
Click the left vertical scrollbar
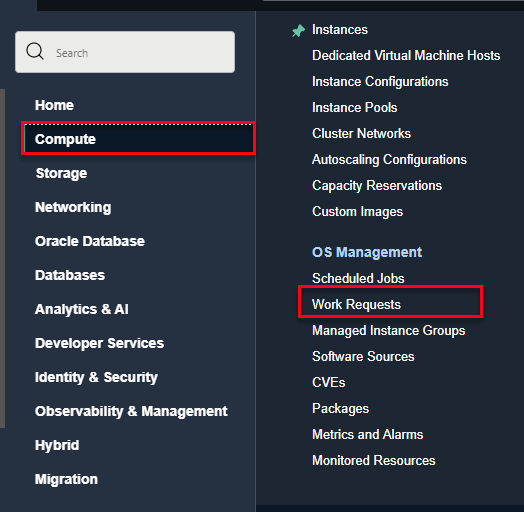click(2, 258)
